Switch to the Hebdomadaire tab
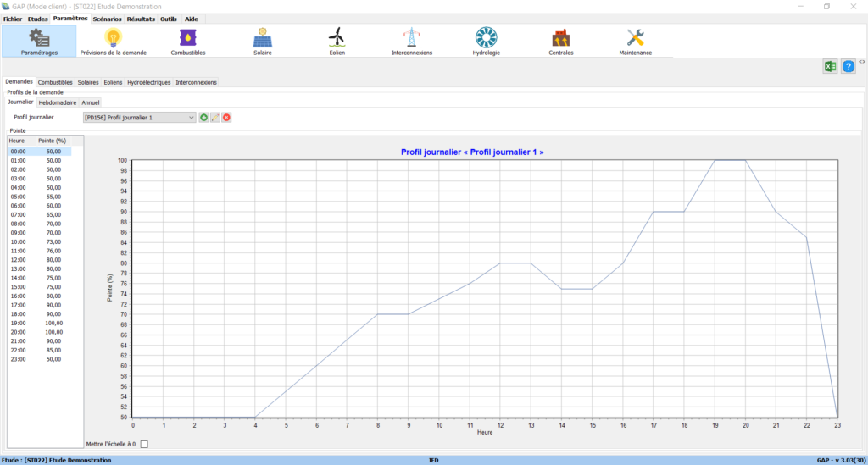Viewport: 868px width, 465px height. (57, 102)
